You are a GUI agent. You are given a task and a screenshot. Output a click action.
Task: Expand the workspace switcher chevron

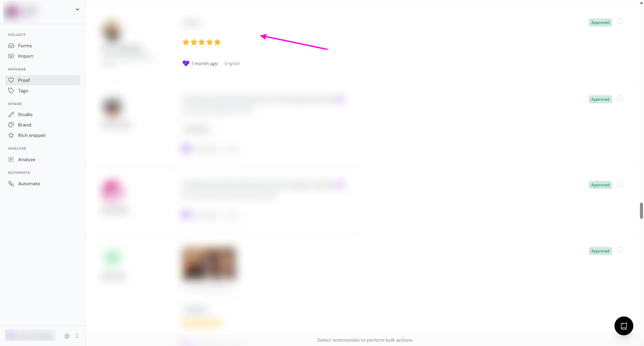(77, 9)
